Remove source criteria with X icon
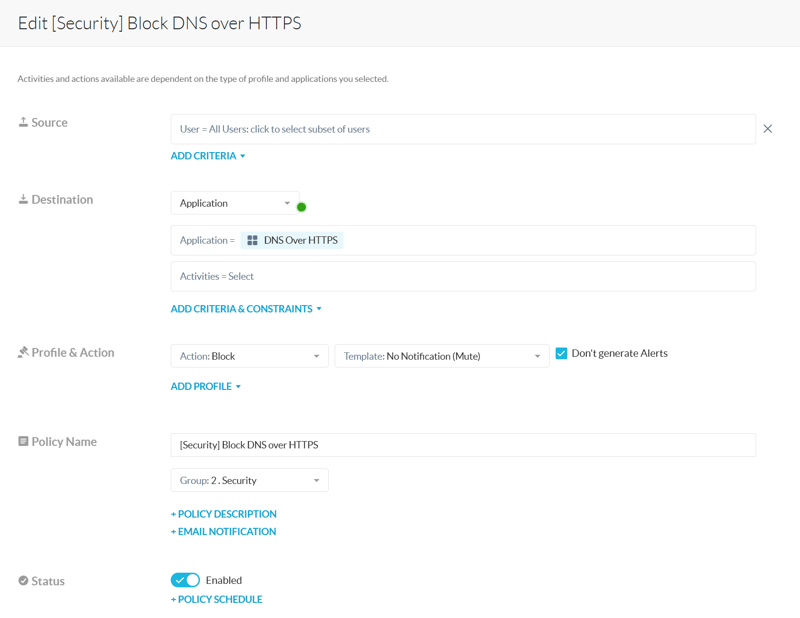Viewport: 800px width, 618px height. click(x=768, y=129)
